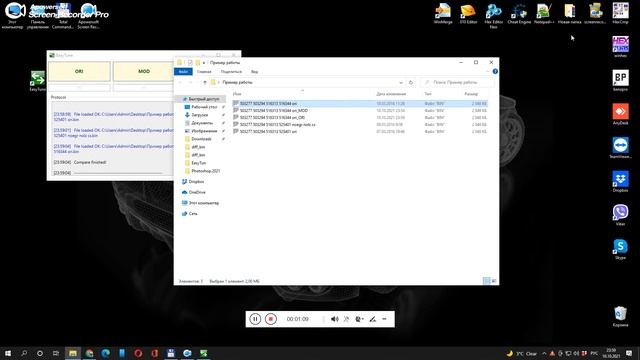Open AnyDesk desktop shortcut
The width and height of the screenshot is (640, 360).
[620, 114]
